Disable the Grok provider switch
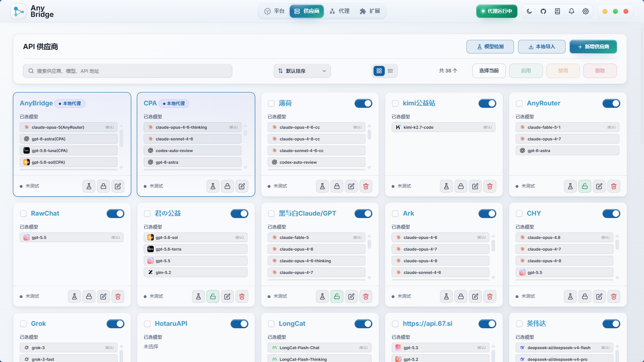 pyautogui.click(x=116, y=324)
